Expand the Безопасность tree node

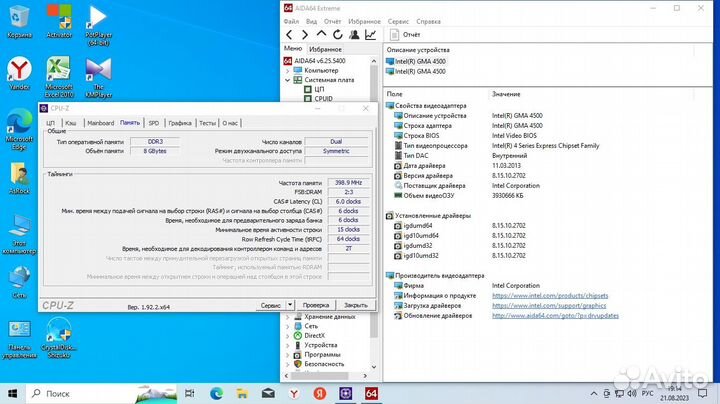[x=288, y=364]
